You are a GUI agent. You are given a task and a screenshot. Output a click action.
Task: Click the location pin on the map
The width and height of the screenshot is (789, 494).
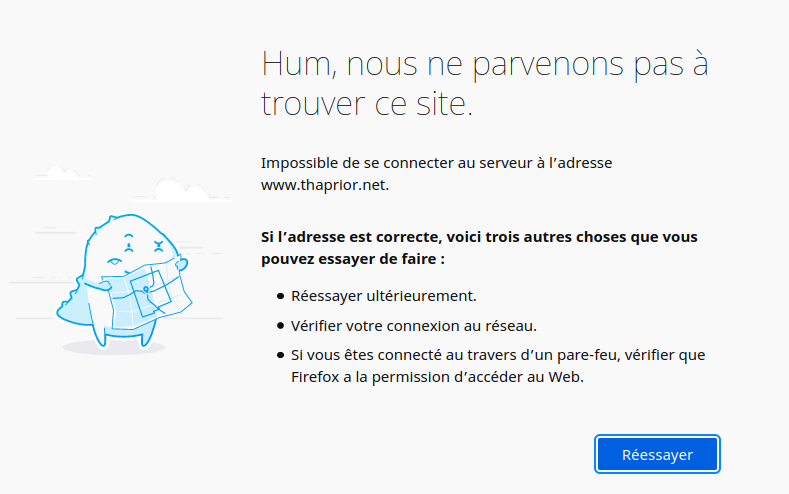click(x=146, y=290)
